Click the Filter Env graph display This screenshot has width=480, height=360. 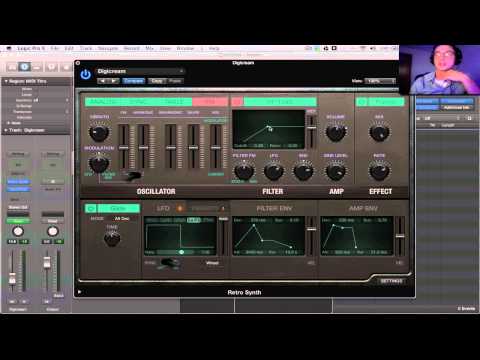click(268, 236)
